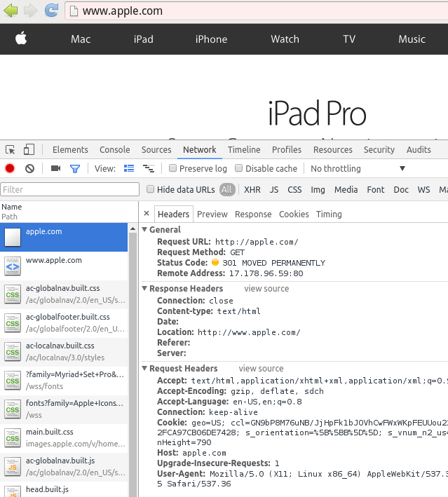Click view source next to Response Headers

(266, 288)
